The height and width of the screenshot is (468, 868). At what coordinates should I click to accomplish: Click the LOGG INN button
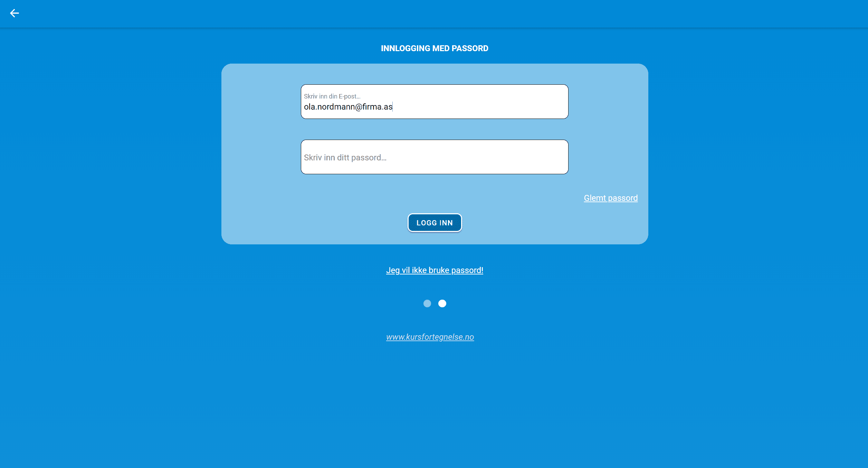(x=434, y=223)
